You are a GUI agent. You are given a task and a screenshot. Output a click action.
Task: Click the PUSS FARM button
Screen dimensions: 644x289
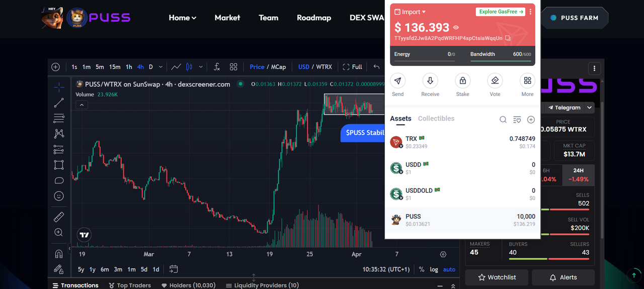click(x=575, y=18)
